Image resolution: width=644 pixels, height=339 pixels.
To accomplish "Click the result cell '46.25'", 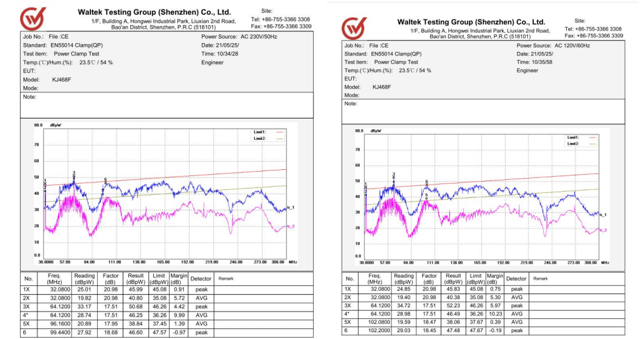I will (135, 315).
